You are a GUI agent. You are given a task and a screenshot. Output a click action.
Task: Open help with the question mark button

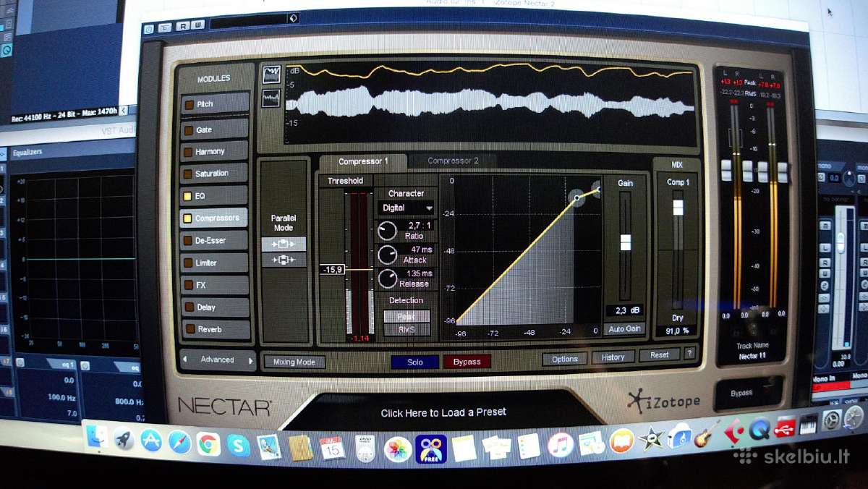pos(689,353)
